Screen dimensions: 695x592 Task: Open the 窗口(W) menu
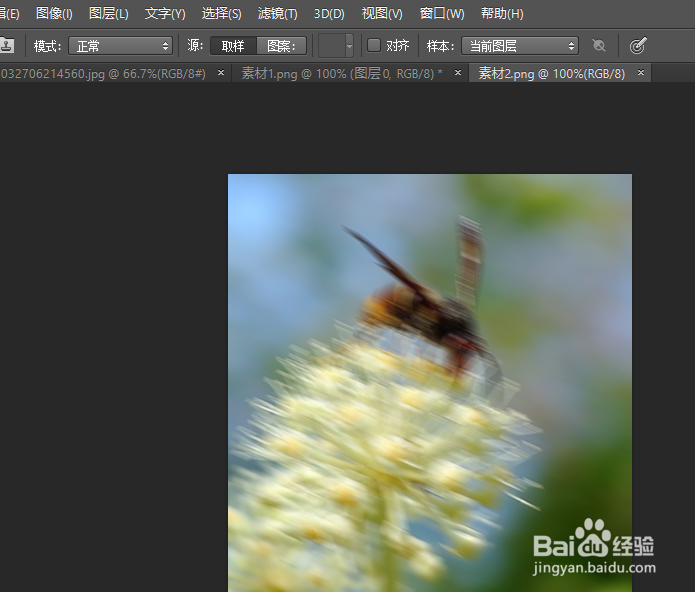click(442, 14)
